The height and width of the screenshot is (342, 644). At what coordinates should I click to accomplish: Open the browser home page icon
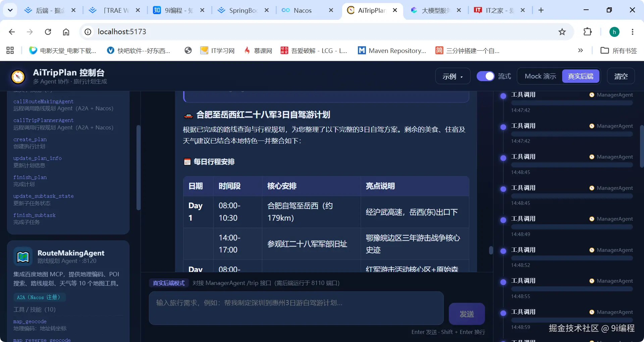pyautogui.click(x=66, y=32)
